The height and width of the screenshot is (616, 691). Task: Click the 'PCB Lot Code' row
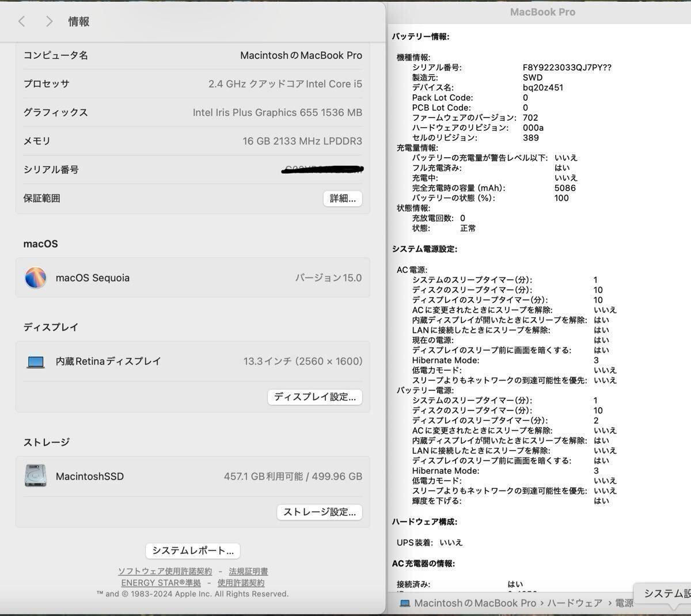(470, 108)
